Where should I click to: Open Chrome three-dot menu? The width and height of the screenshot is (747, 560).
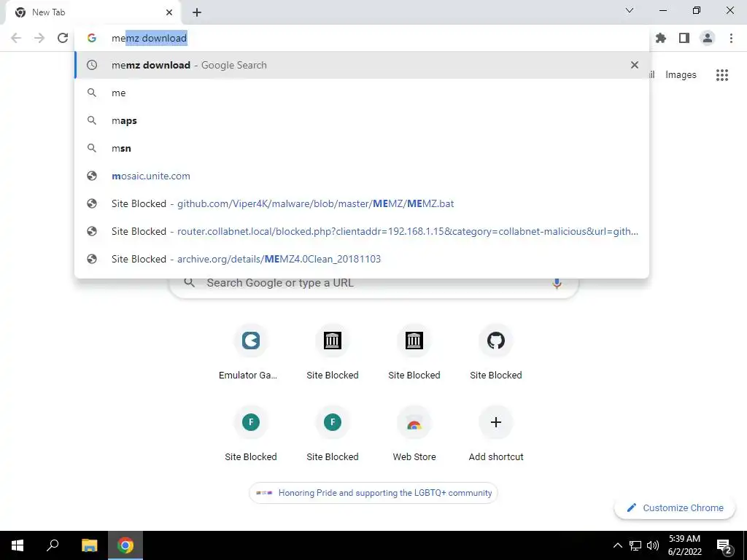click(731, 38)
